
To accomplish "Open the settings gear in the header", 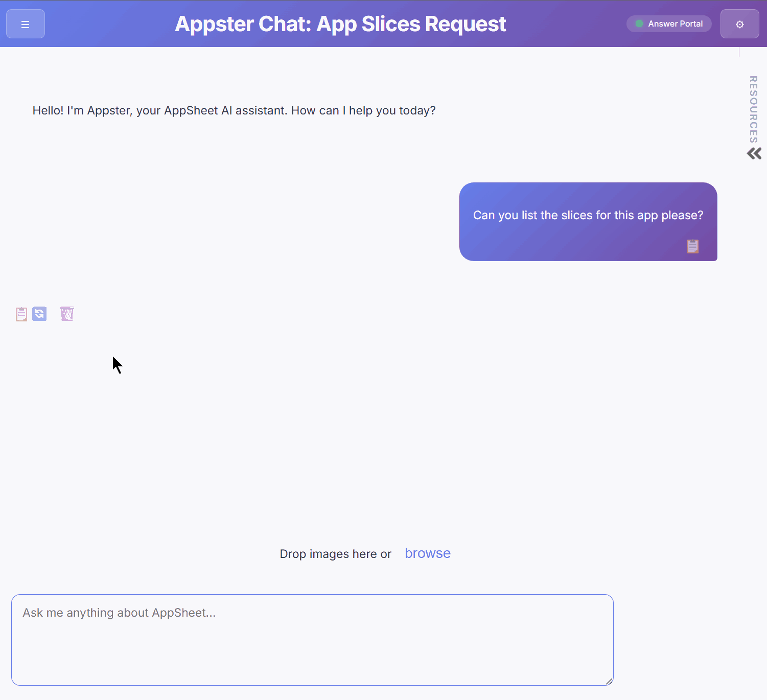I will click(x=739, y=24).
